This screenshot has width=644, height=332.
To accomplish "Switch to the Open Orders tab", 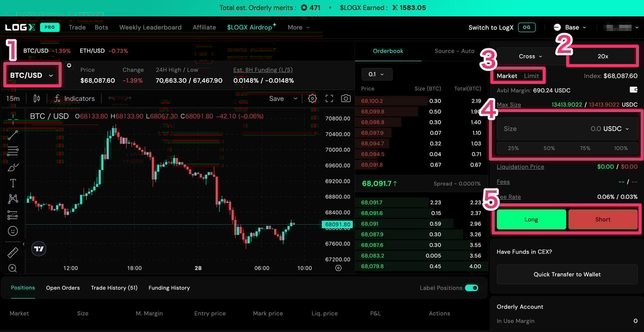I will tap(63, 288).
